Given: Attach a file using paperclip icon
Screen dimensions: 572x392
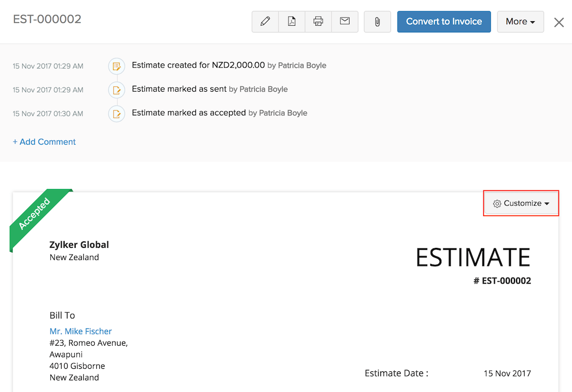Looking at the screenshot, I should (x=377, y=22).
